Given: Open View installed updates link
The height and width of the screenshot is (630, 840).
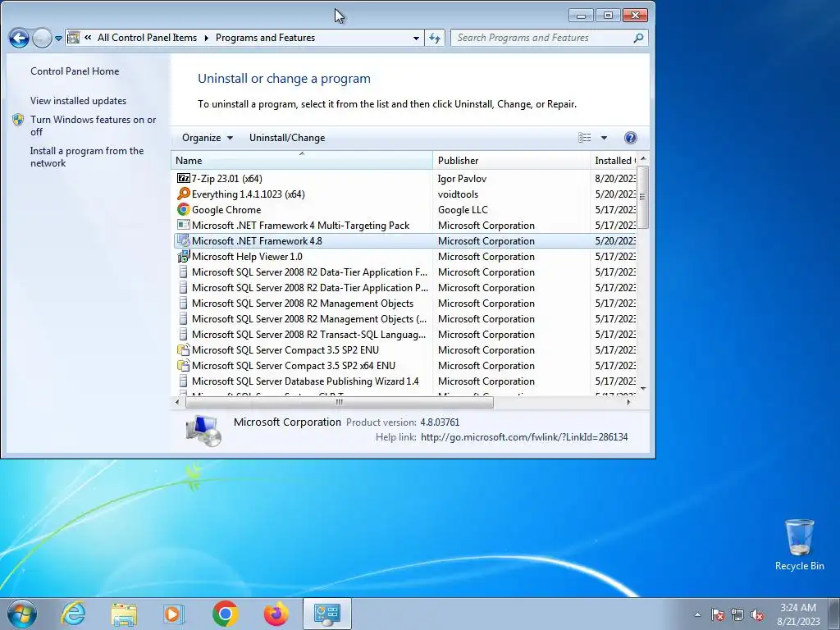Looking at the screenshot, I should [x=78, y=101].
